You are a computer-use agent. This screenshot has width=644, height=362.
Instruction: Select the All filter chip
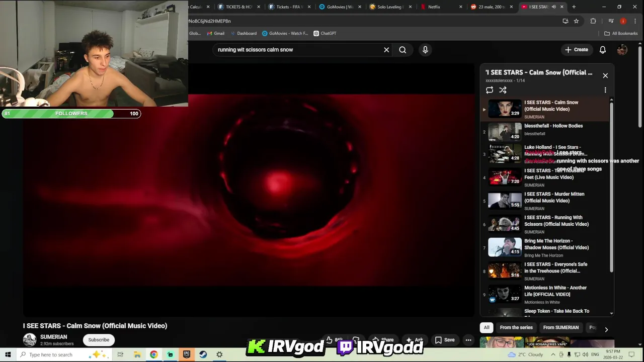tap(487, 327)
